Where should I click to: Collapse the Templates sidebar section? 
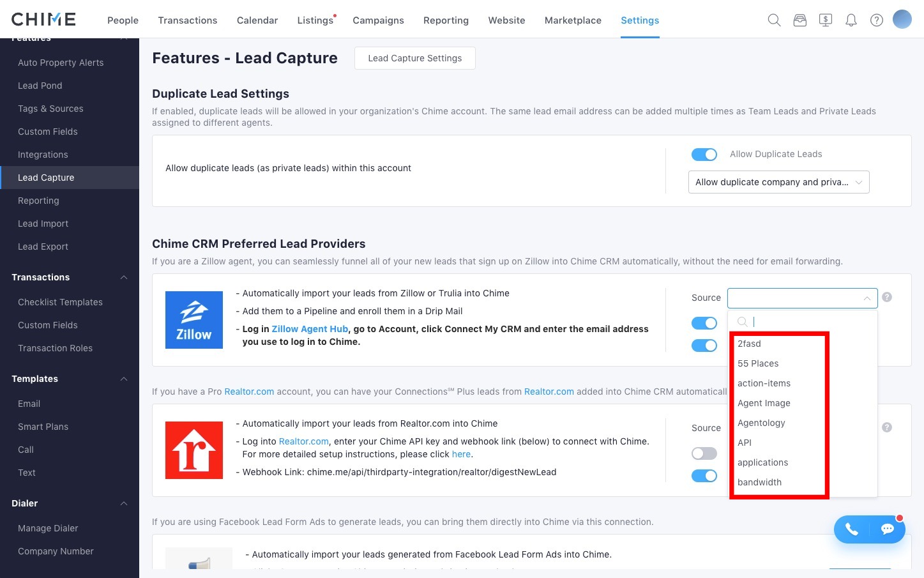click(x=124, y=379)
